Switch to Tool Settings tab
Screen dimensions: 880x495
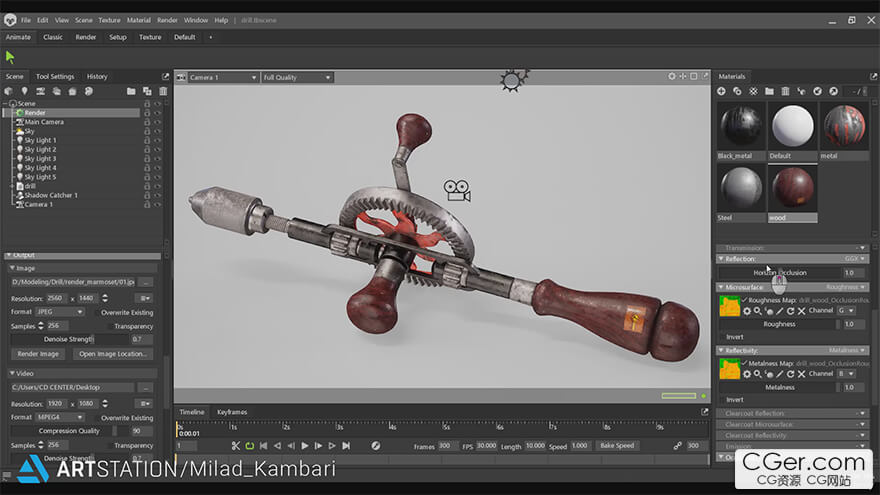point(55,76)
